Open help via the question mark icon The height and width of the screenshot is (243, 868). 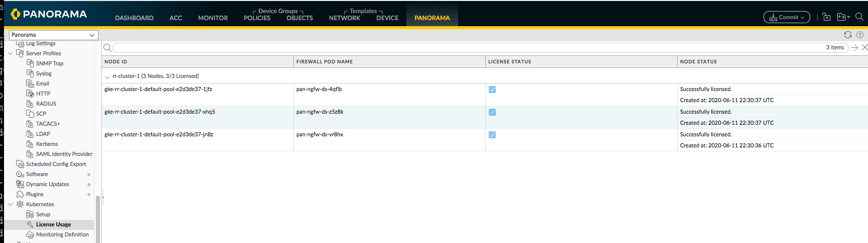[859, 35]
